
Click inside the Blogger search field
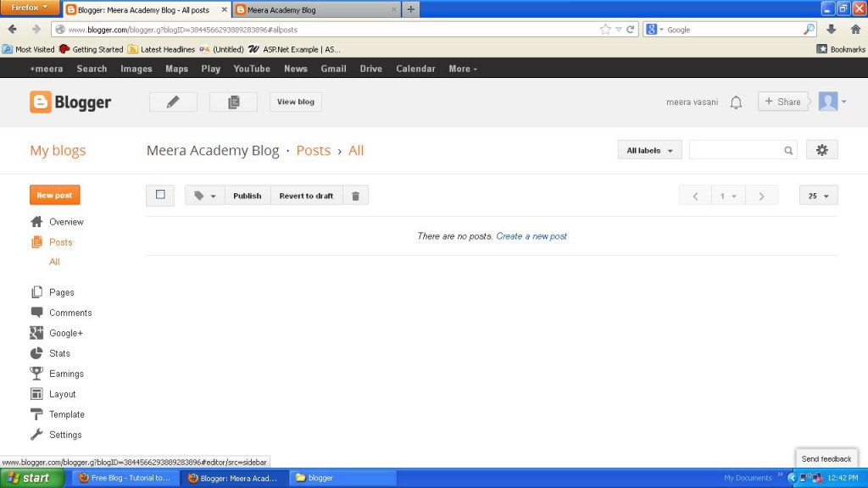point(737,149)
